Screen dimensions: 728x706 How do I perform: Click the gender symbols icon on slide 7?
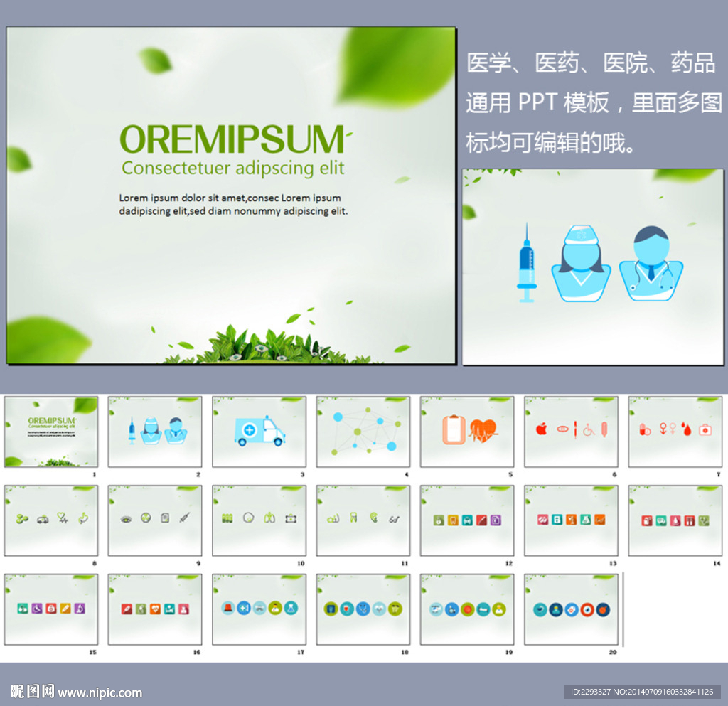click(668, 429)
